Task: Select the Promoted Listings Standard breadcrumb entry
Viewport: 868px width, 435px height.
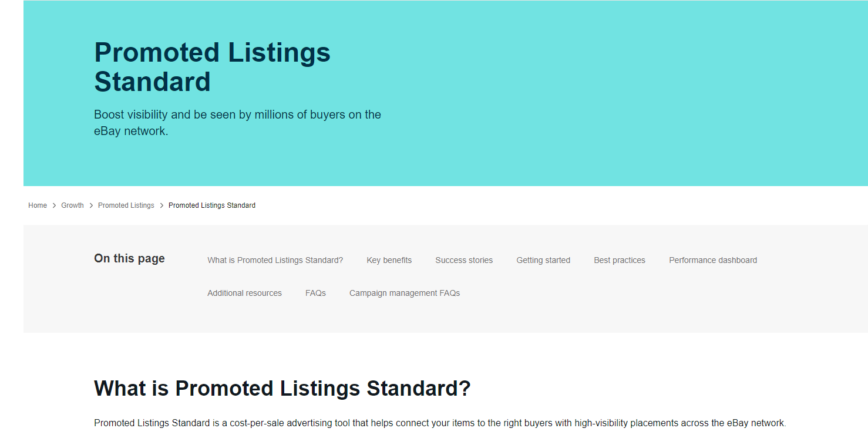Action: [211, 205]
